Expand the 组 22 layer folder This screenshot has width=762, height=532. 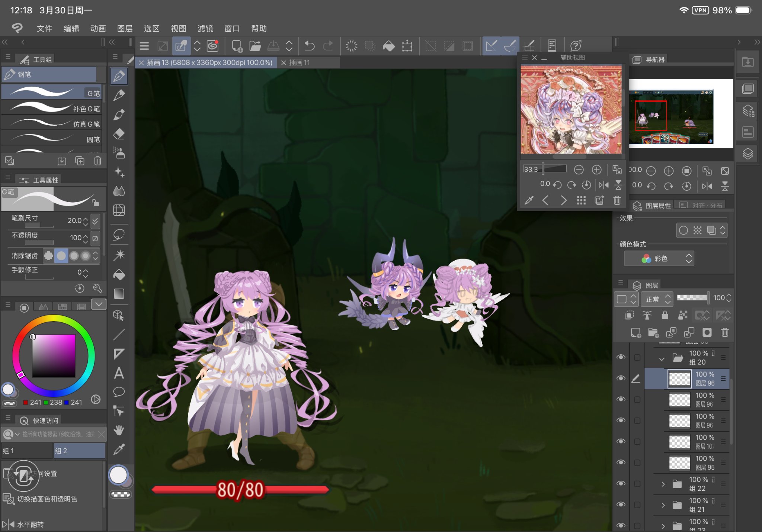coord(663,484)
